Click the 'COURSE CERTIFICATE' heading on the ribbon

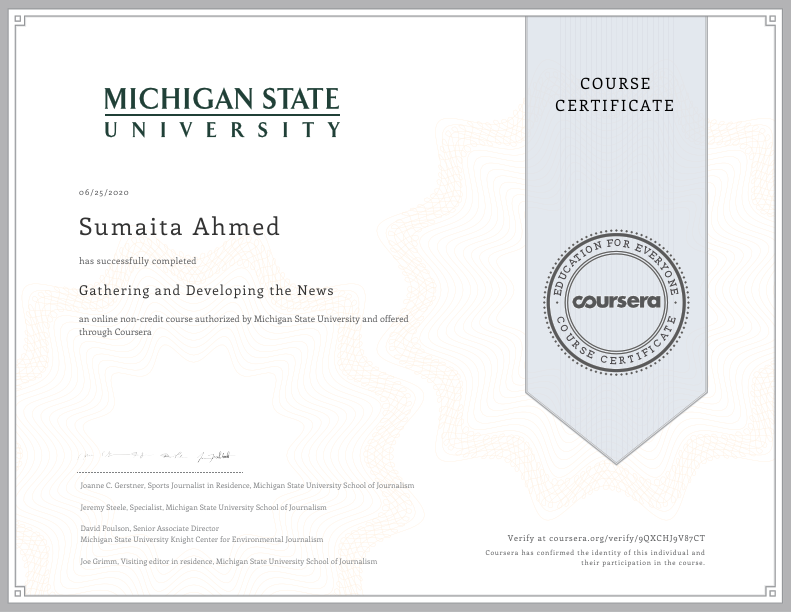click(615, 94)
